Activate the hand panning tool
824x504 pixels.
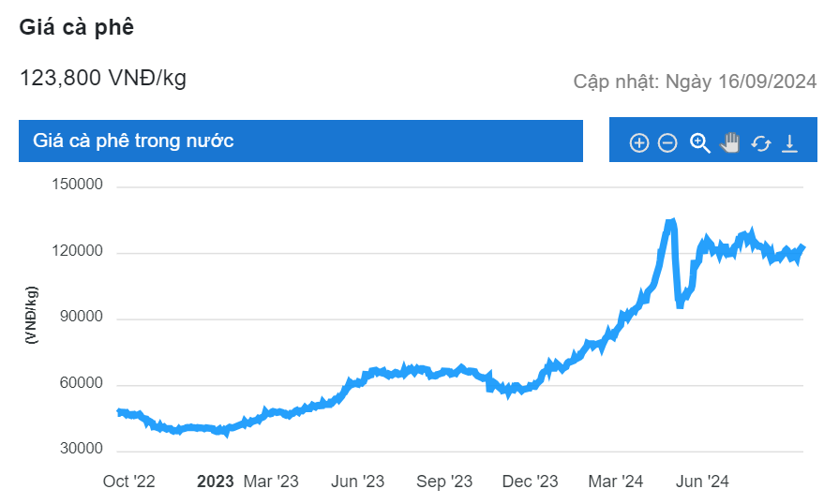click(x=730, y=142)
